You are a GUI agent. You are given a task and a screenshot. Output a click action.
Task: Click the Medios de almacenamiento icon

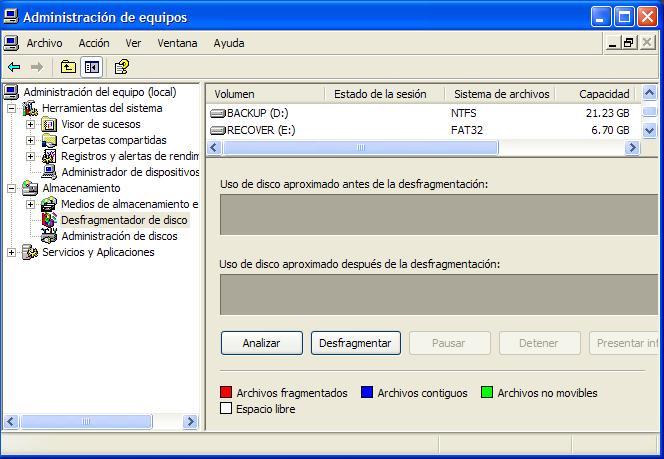(x=49, y=205)
